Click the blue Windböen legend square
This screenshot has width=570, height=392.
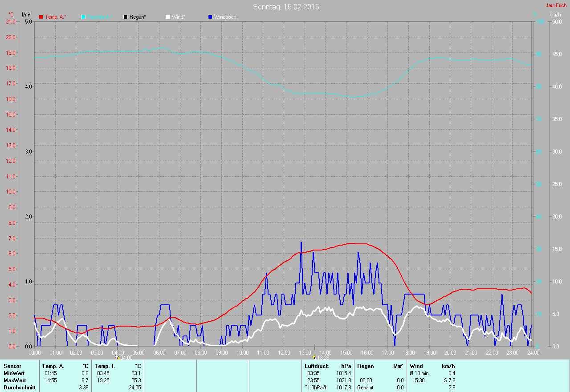click(210, 17)
